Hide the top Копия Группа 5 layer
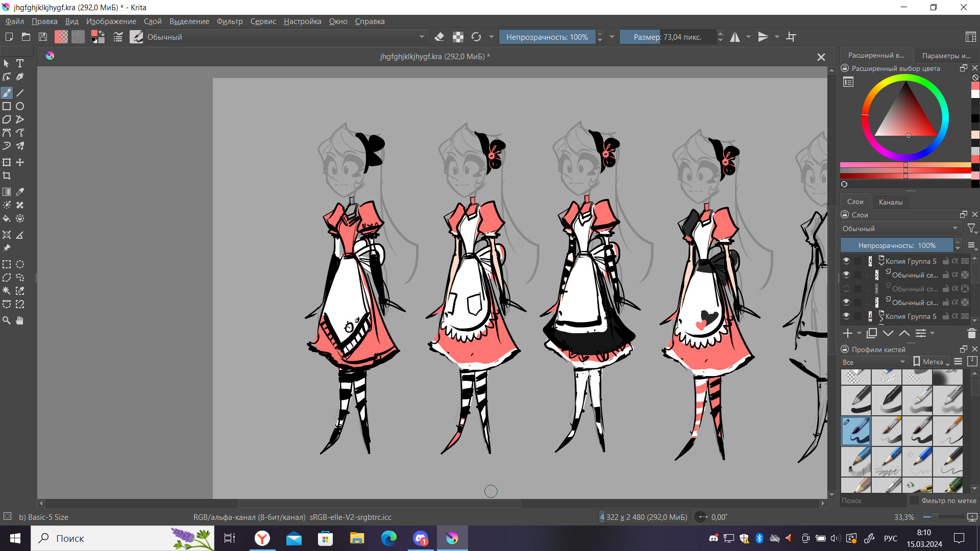The width and height of the screenshot is (980, 551). point(846,261)
